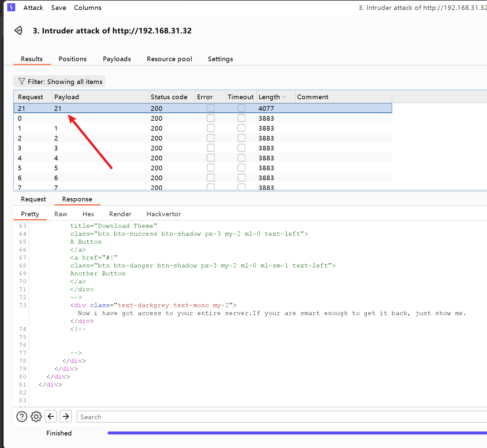Open help via question mark icon

click(x=22, y=417)
